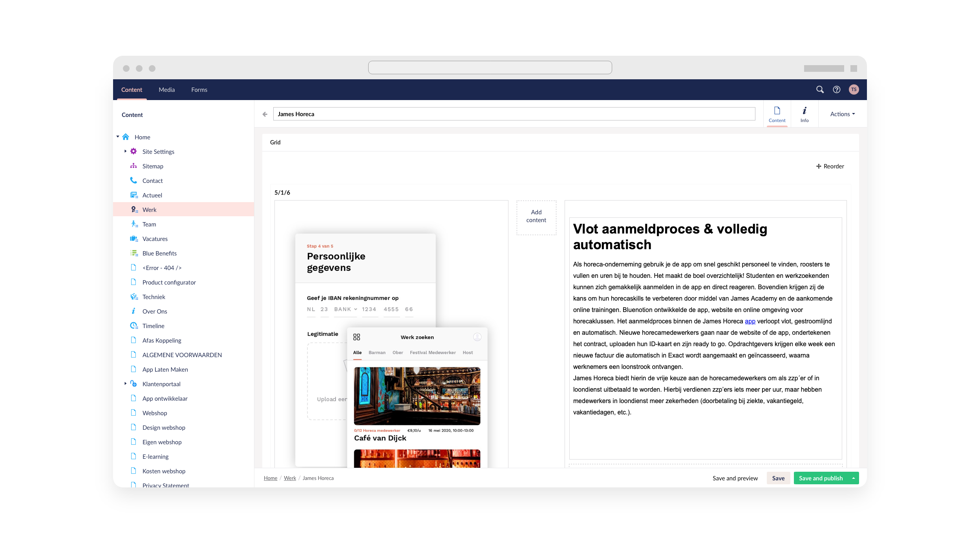Open the Actions dropdown
The height and width of the screenshot is (551, 980).
[843, 114]
